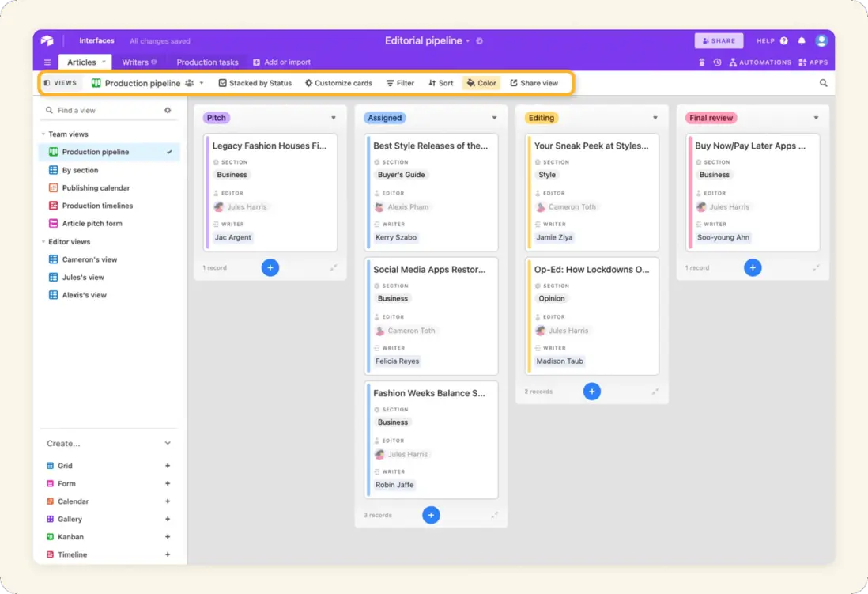Open the Stacked by Status settings
868x594 pixels.
point(255,82)
